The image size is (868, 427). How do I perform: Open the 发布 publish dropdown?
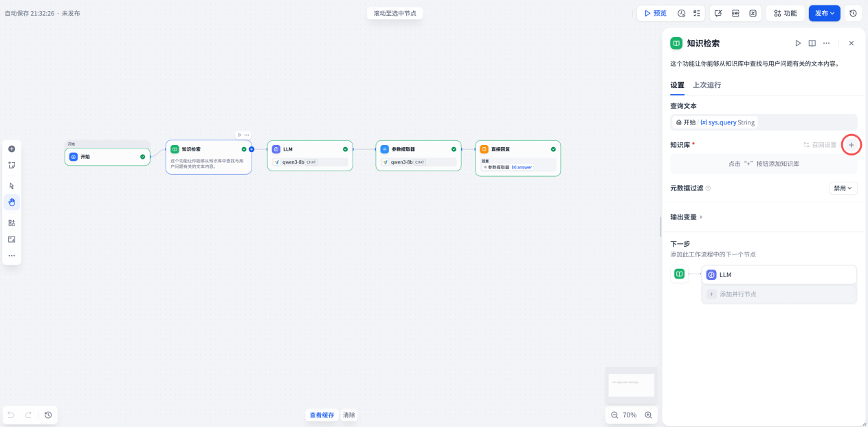pos(825,13)
